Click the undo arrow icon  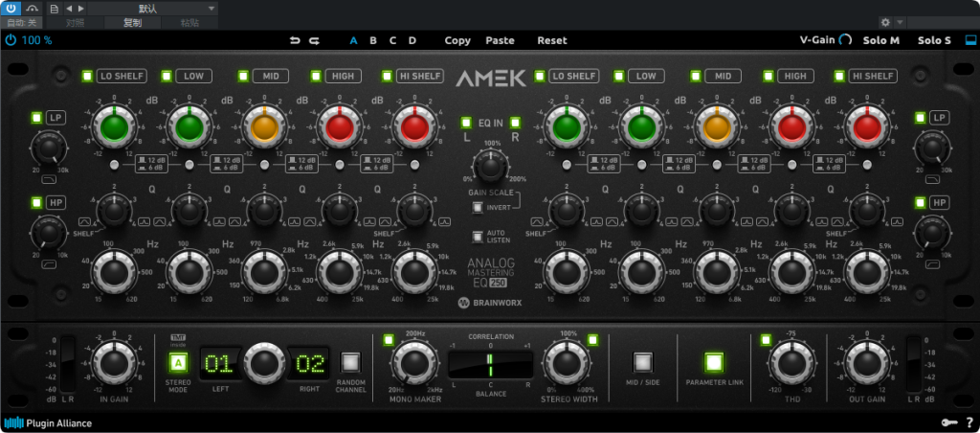(295, 40)
